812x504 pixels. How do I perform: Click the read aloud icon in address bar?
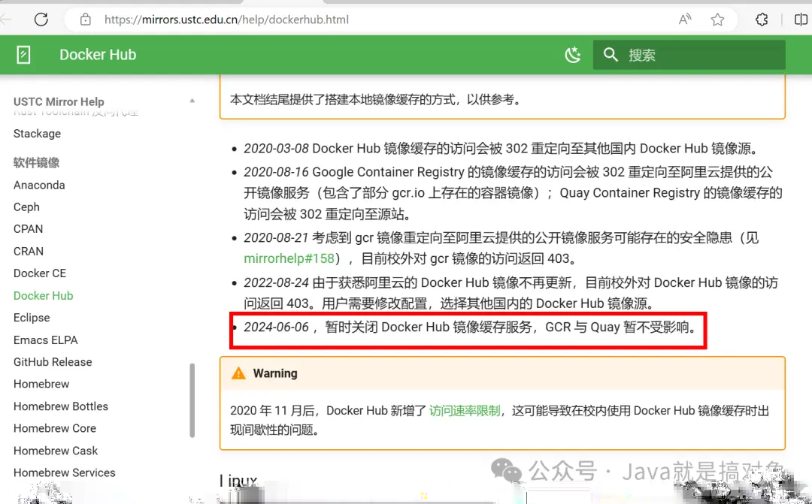pos(685,20)
